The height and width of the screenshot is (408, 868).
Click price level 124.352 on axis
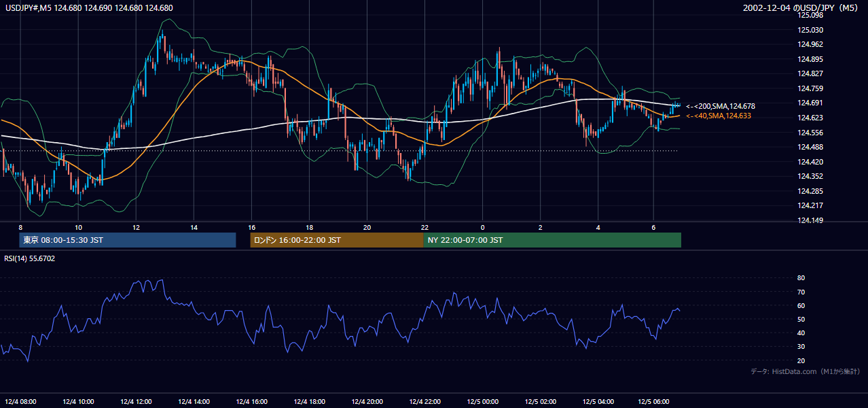[x=810, y=176]
